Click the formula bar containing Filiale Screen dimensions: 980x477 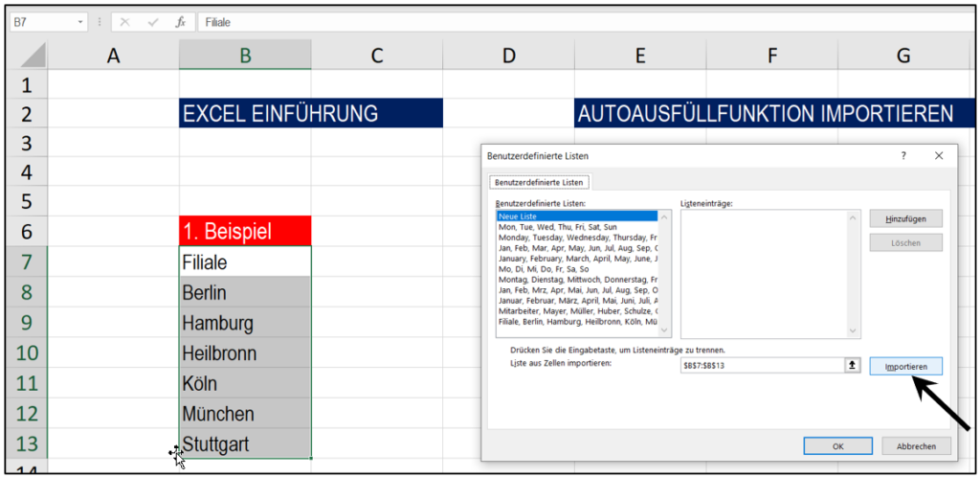[587, 22]
